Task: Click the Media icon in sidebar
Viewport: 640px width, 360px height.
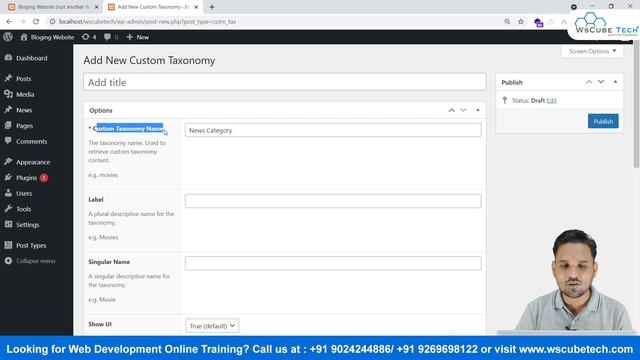Action: [x=8, y=94]
